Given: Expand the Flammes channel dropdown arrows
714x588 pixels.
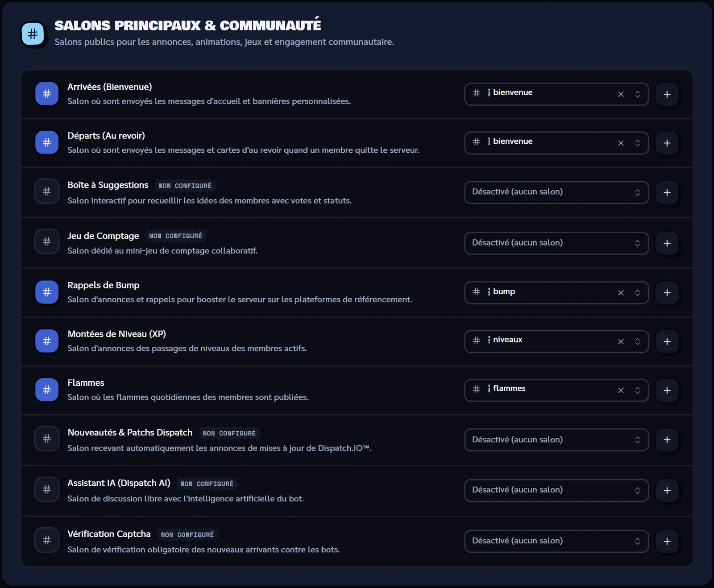Looking at the screenshot, I should (638, 390).
